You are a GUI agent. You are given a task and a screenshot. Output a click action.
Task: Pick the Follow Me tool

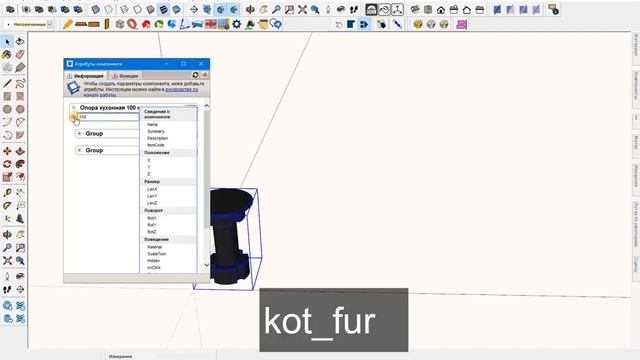(20, 164)
